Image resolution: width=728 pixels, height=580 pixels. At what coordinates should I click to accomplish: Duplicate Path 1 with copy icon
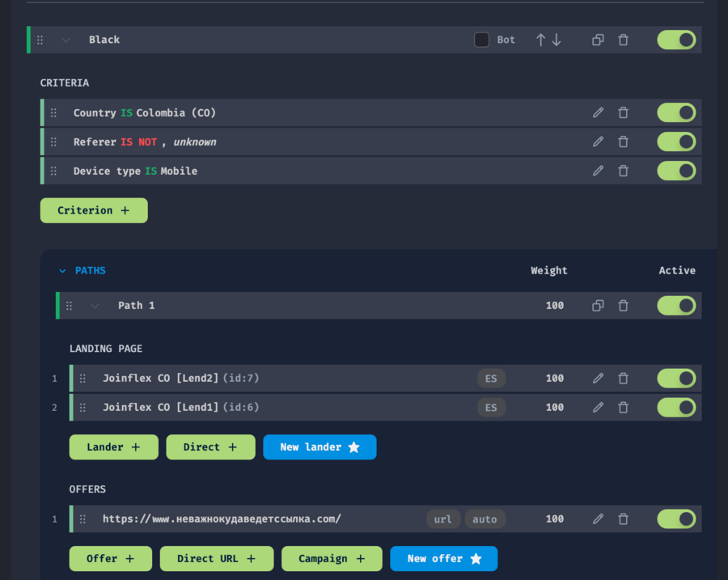(x=598, y=306)
